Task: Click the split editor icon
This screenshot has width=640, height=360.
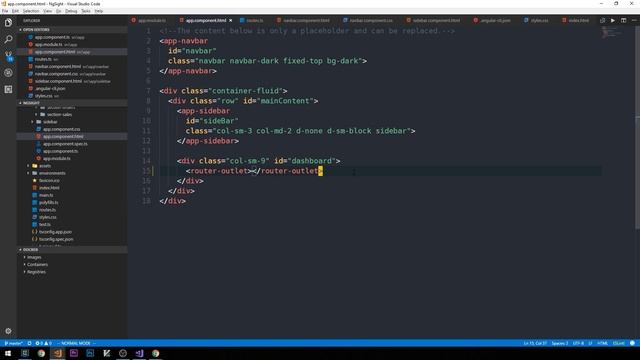Action: pos(623,20)
